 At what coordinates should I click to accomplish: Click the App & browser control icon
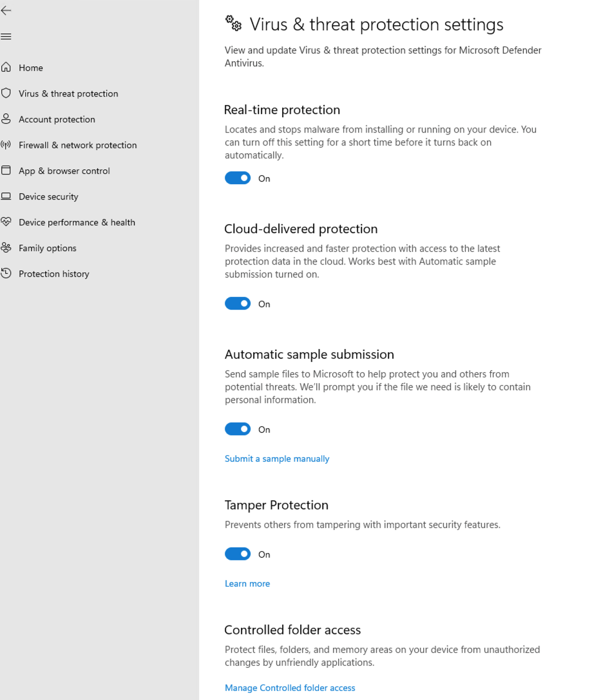pyautogui.click(x=6, y=170)
